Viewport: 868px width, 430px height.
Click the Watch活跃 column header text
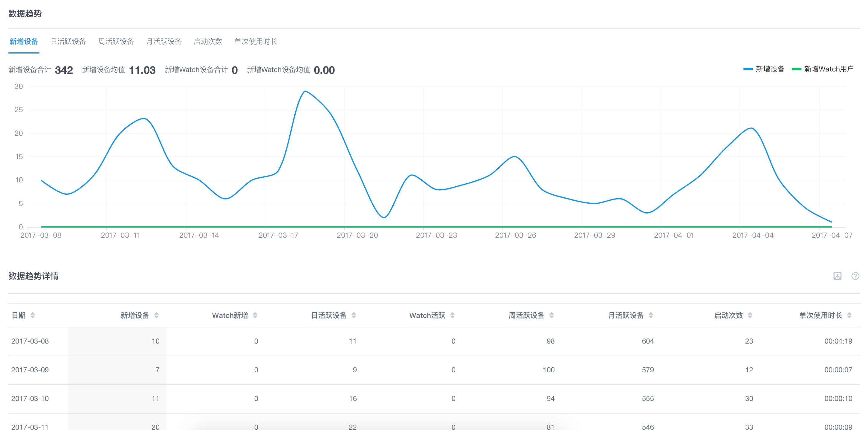click(x=427, y=315)
